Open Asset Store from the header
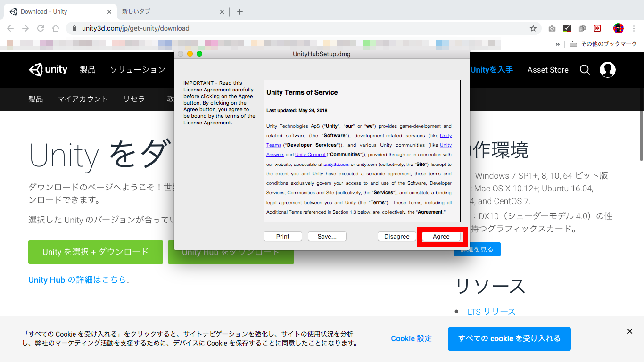 (548, 70)
